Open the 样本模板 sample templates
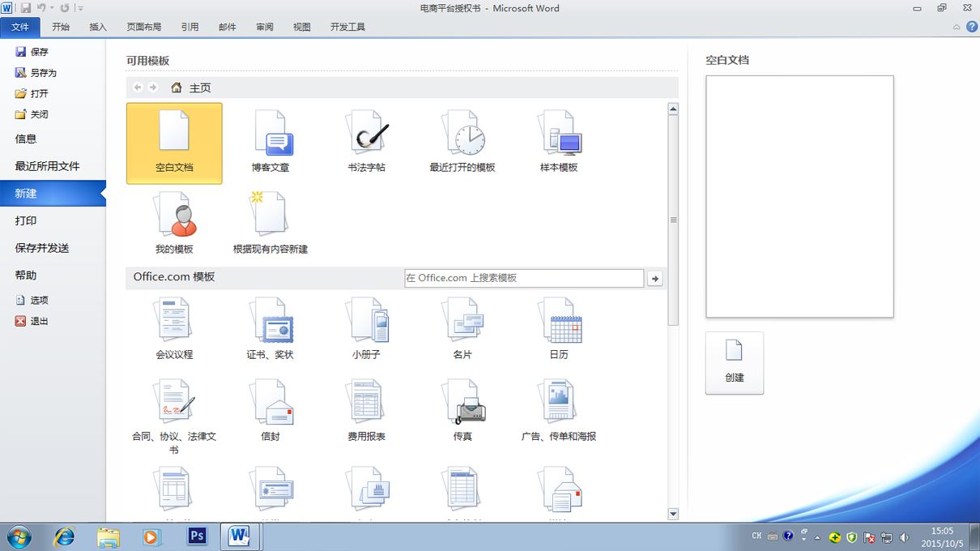The image size is (980, 551). (559, 143)
